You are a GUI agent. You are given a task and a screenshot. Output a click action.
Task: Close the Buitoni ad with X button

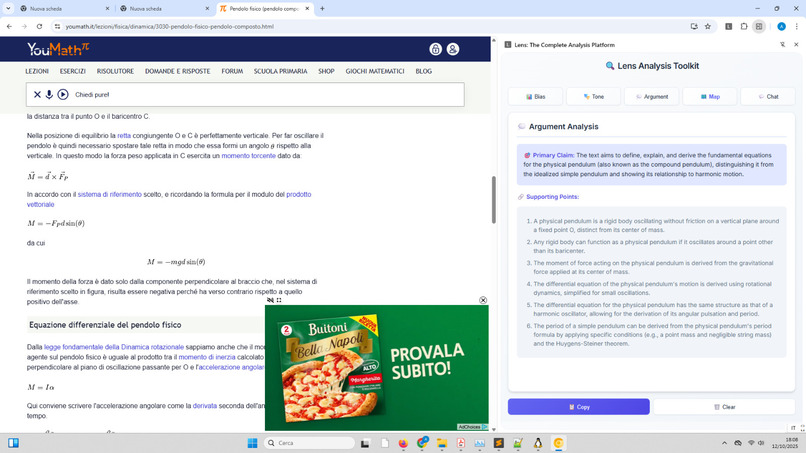[483, 300]
